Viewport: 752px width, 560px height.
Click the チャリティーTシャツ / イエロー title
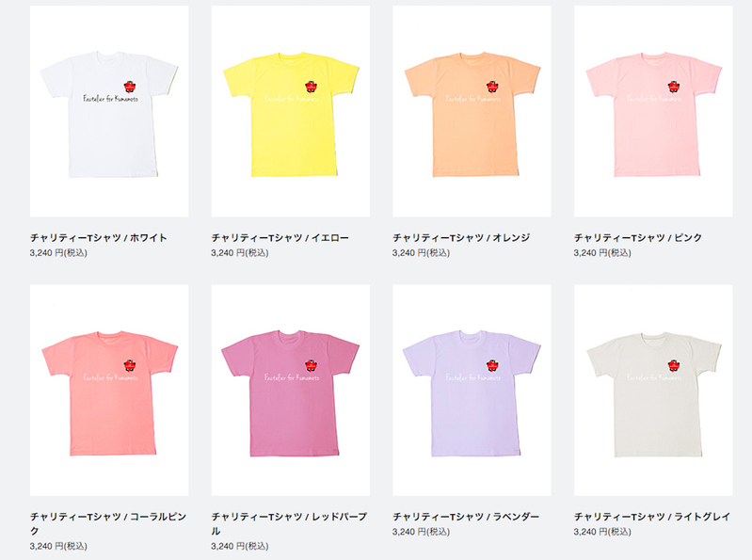(x=280, y=238)
